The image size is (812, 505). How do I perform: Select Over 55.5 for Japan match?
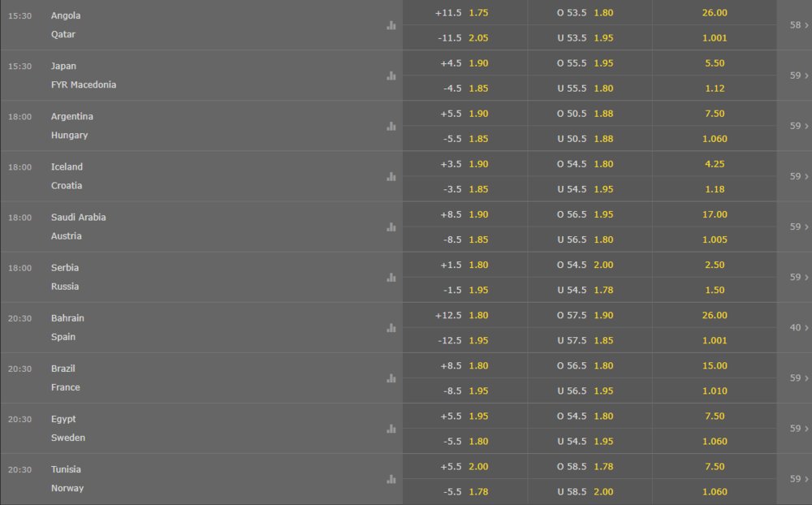coord(590,63)
